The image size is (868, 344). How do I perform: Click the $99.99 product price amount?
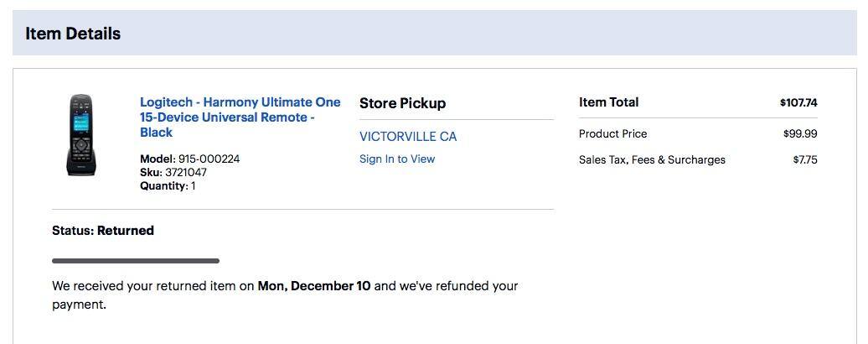pos(800,133)
